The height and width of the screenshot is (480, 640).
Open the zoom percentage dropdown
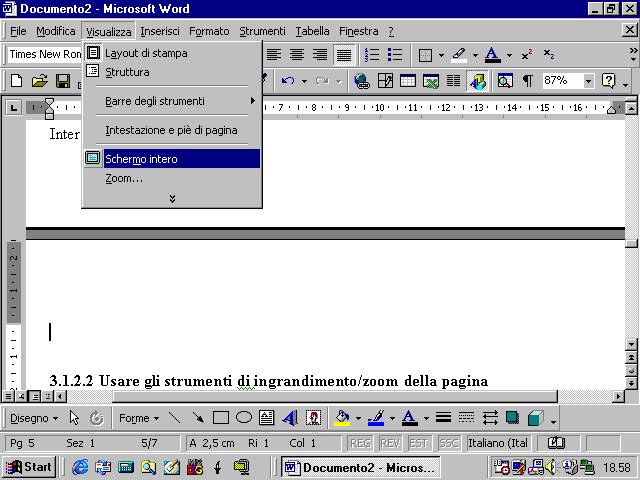click(588, 81)
